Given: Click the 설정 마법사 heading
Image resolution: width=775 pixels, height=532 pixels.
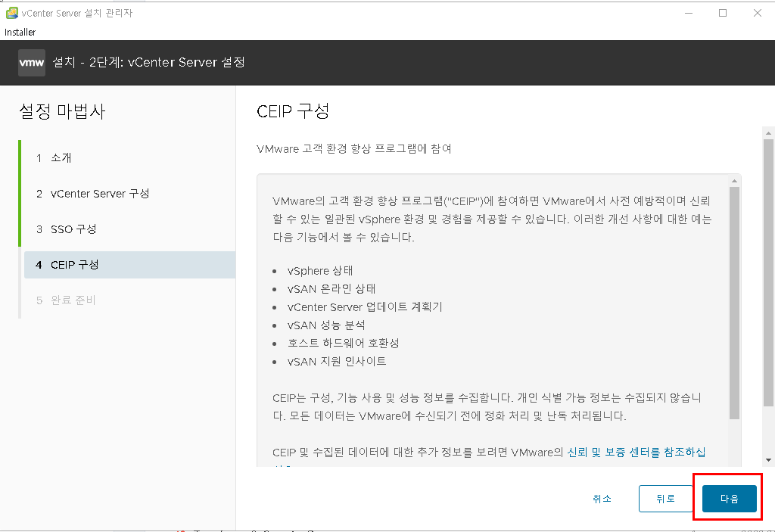Looking at the screenshot, I should pos(62,111).
